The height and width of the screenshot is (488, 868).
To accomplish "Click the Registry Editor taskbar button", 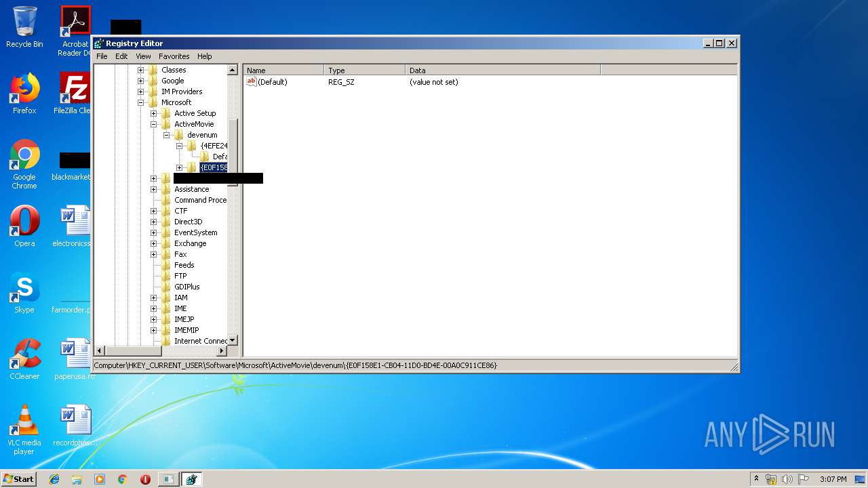I will tap(191, 479).
